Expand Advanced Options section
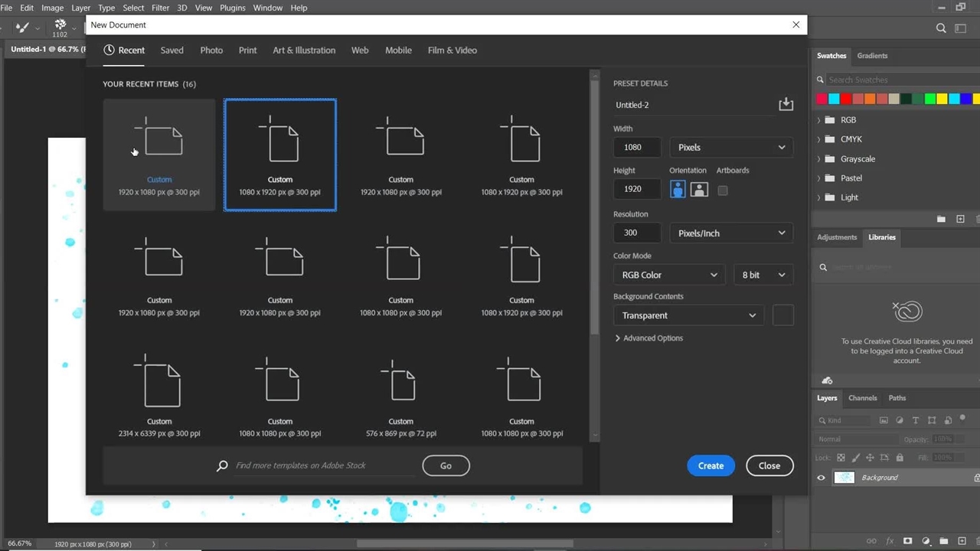Screen dimensions: 980x551 point(648,338)
